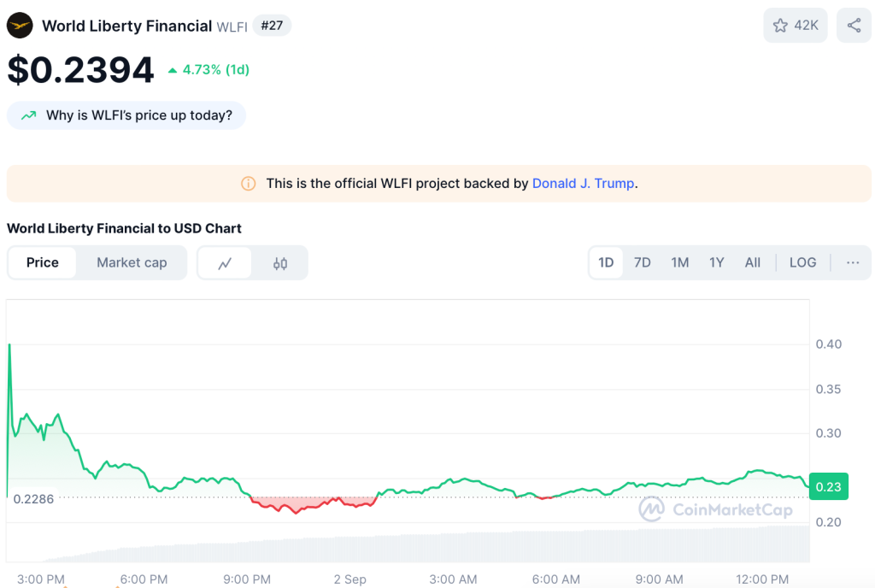Select the candlestick chart icon
This screenshot has height=588, width=875.
(x=280, y=262)
